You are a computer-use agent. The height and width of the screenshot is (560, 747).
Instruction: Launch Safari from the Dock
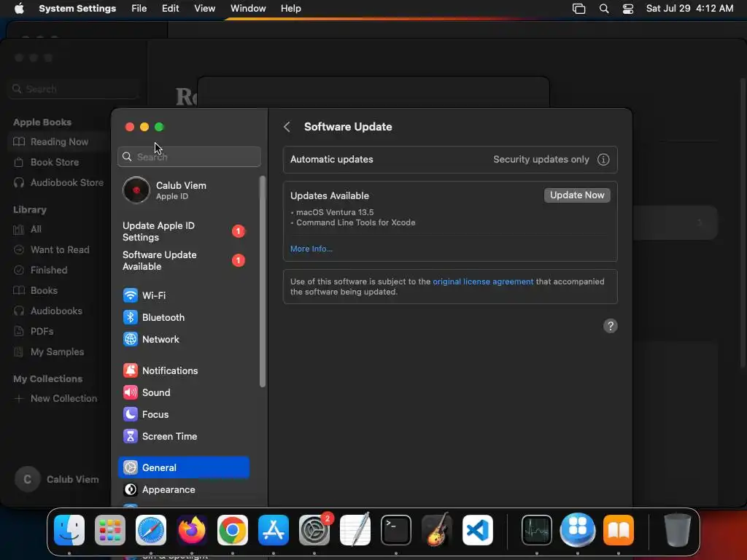151,530
